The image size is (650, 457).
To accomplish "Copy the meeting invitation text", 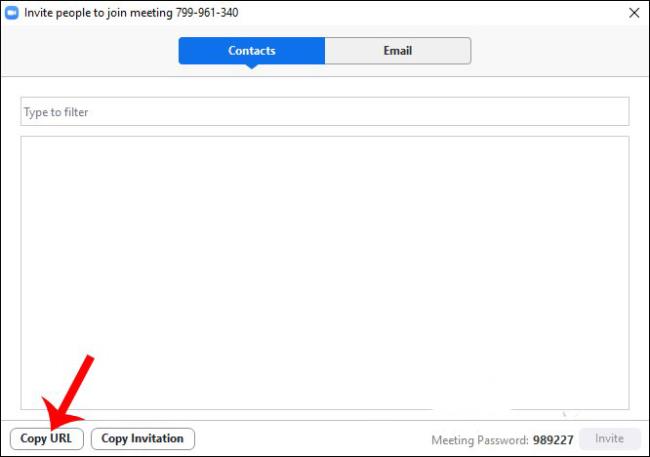I will (x=143, y=438).
